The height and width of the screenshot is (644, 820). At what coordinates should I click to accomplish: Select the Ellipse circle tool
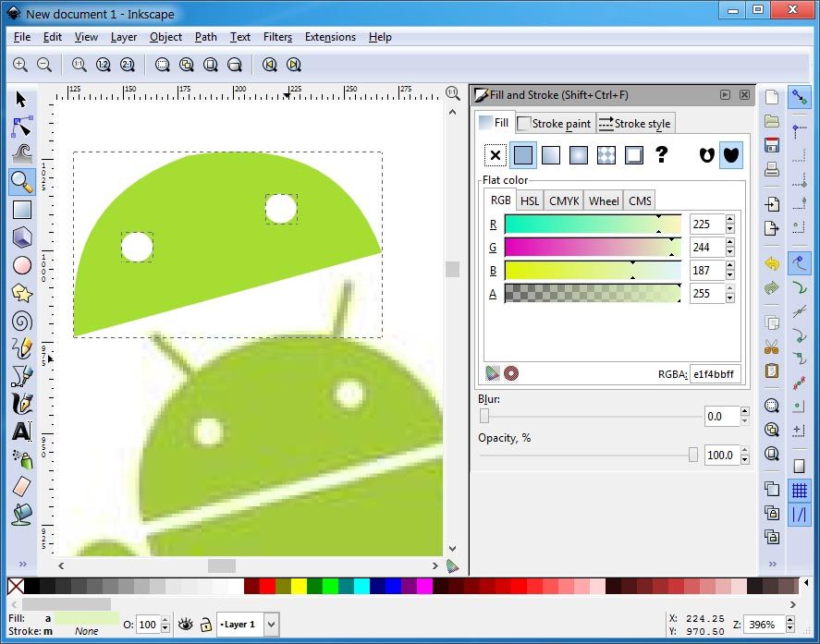tap(21, 265)
